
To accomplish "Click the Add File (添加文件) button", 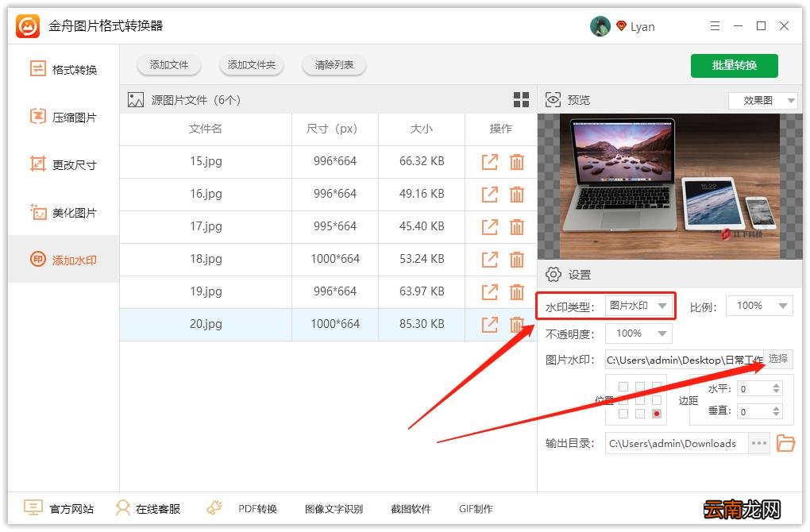I will 169,65.
